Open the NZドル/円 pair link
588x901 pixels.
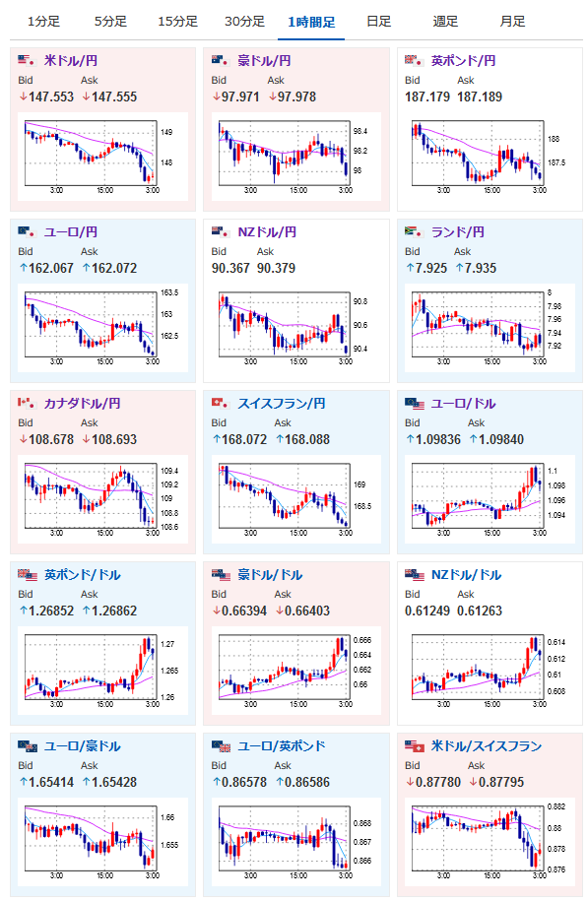pos(267,232)
